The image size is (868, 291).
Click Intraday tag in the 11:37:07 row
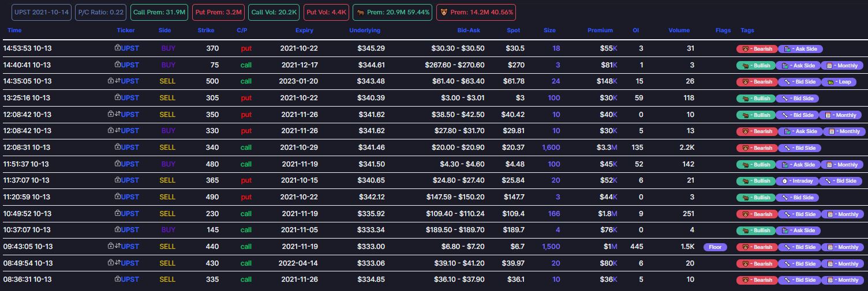(x=798, y=181)
